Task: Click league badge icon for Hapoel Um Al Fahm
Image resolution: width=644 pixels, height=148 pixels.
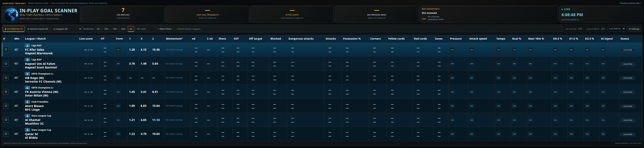Action: coord(27,59)
